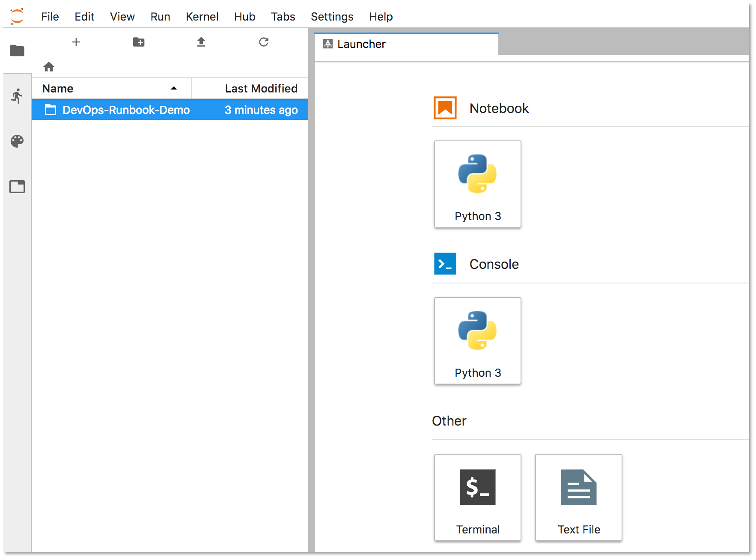The width and height of the screenshot is (756, 560).
Task: Click the new launcher plus icon
Action: tap(76, 42)
